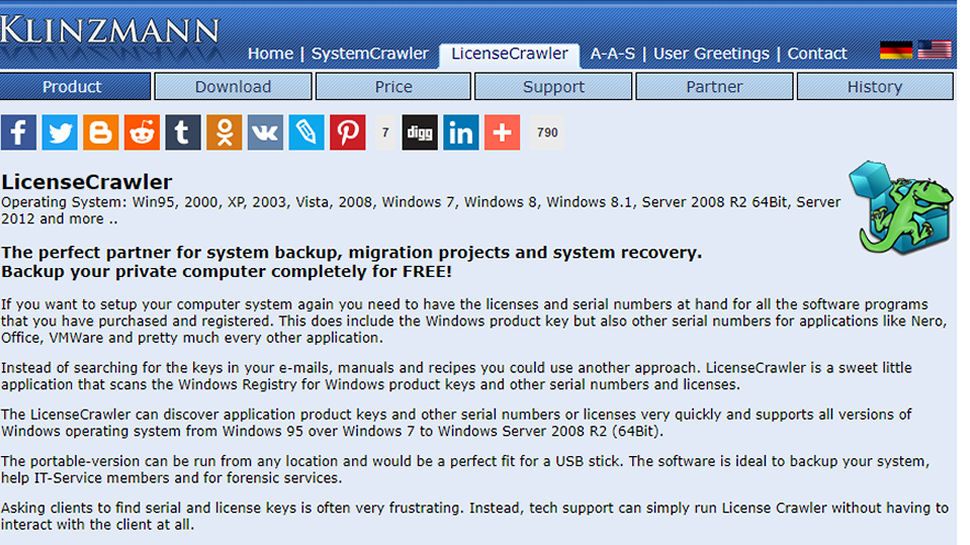The image size is (970, 545).
Task: Click the paragraph starting 'The portable-version can be run'
Action: (x=465, y=470)
